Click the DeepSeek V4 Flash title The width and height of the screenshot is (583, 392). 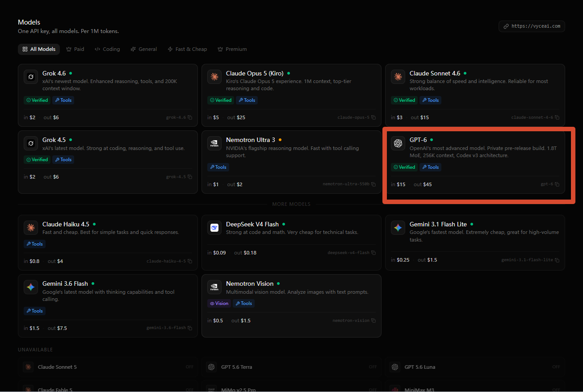(x=252, y=224)
